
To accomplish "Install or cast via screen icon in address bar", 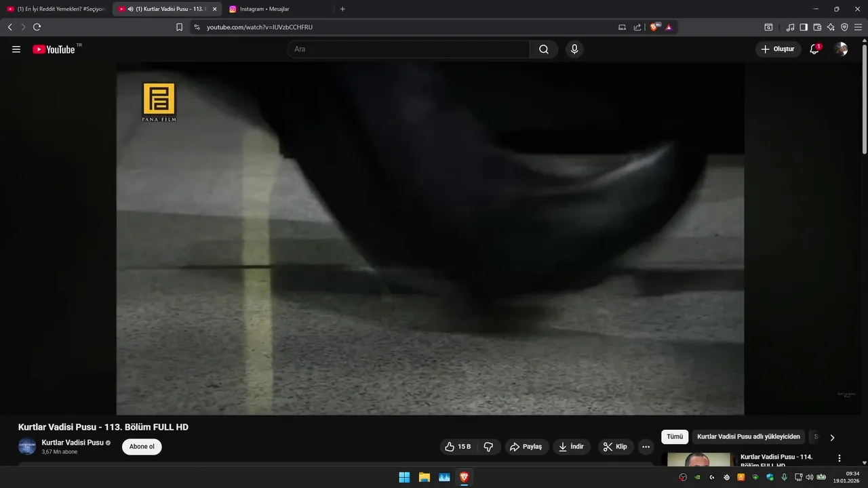I will click(622, 27).
